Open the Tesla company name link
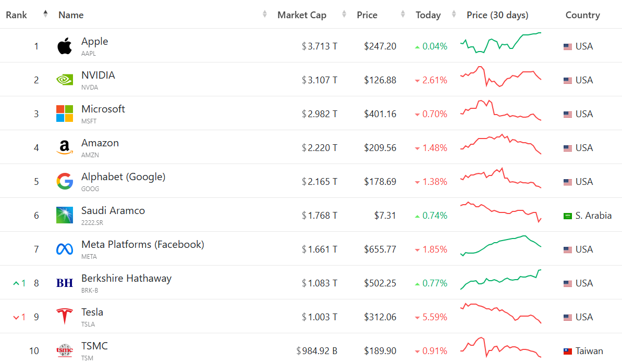622x364 pixels. (x=92, y=312)
